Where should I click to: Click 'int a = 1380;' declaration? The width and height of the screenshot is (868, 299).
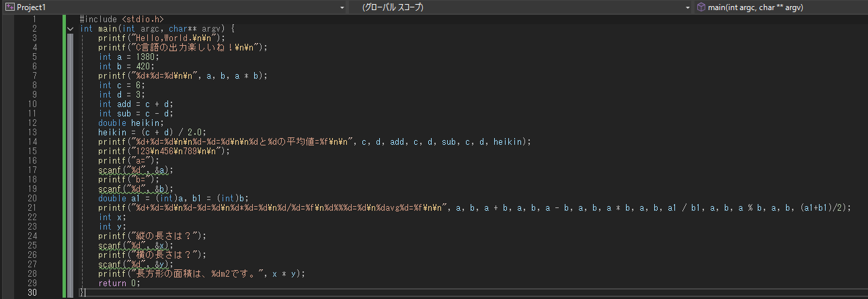click(x=129, y=57)
